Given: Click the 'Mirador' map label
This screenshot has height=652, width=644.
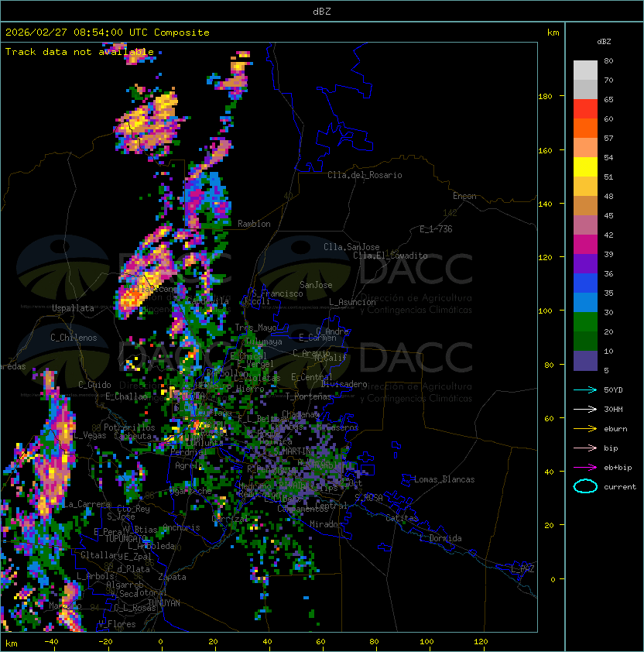Looking at the screenshot, I should click(327, 524).
